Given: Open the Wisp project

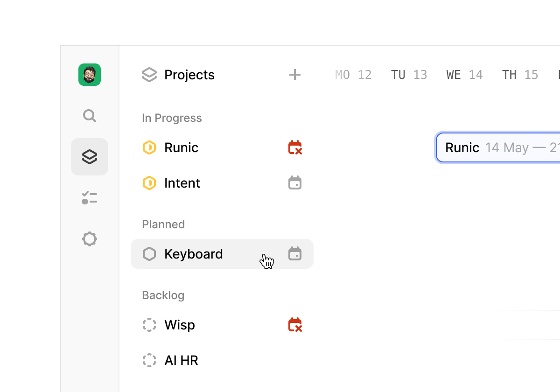Looking at the screenshot, I should point(180,325).
